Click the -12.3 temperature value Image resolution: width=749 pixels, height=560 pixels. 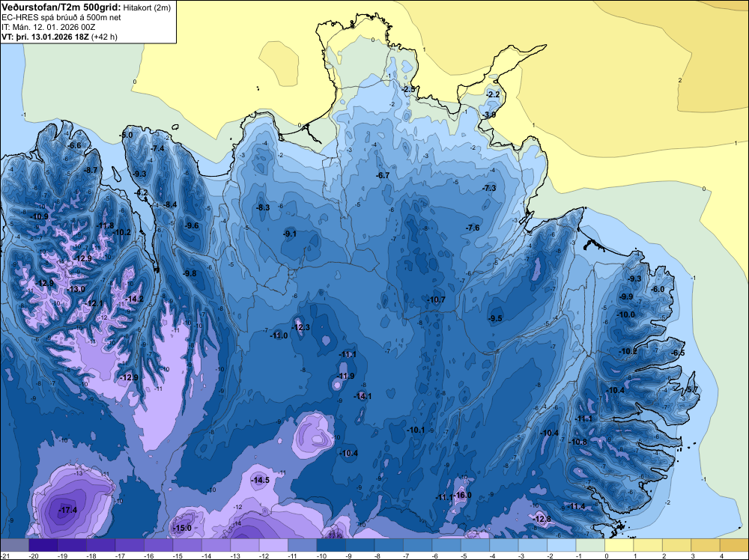301,327
